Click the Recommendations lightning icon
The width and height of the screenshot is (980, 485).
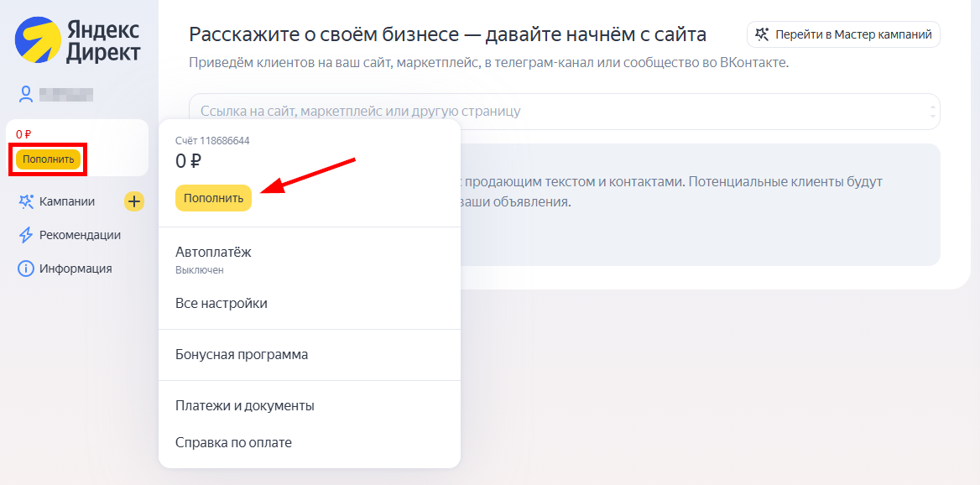pos(26,235)
